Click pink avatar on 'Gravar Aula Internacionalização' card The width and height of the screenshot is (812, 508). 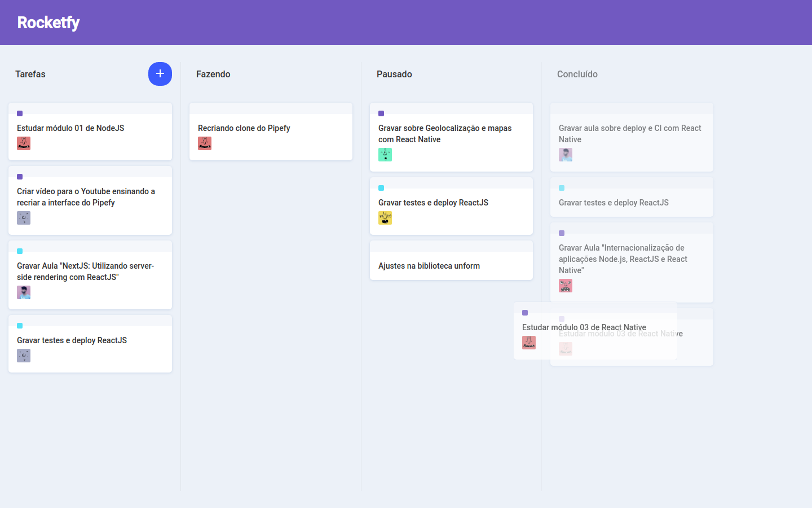pyautogui.click(x=566, y=286)
